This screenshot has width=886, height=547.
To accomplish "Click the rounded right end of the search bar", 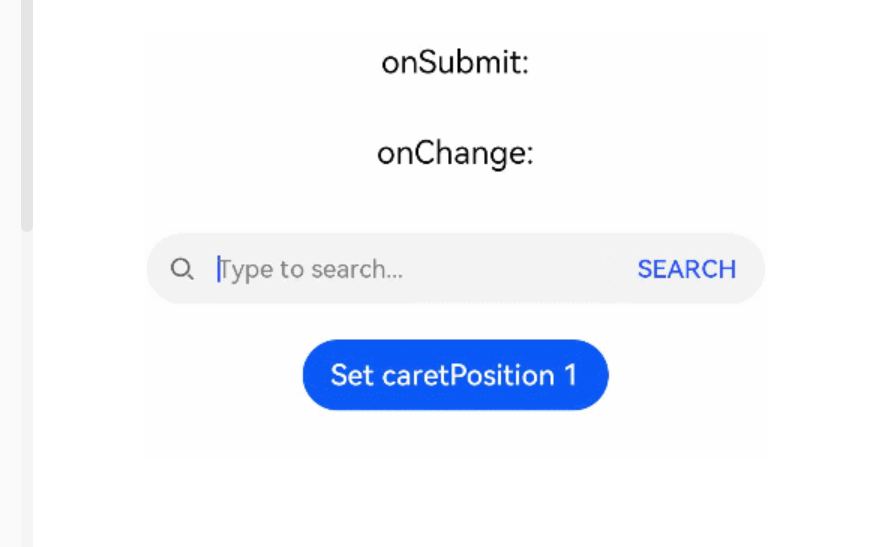I will (752, 269).
